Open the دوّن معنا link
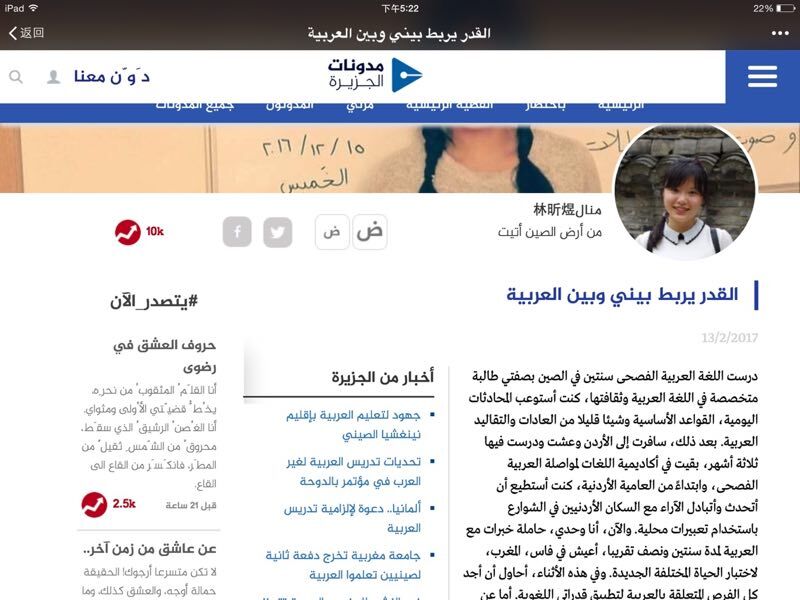The height and width of the screenshot is (600, 800). coord(112,77)
